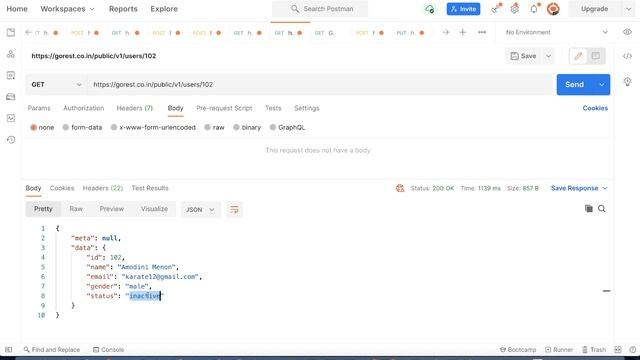Open environment quick look eye icon

click(x=627, y=32)
